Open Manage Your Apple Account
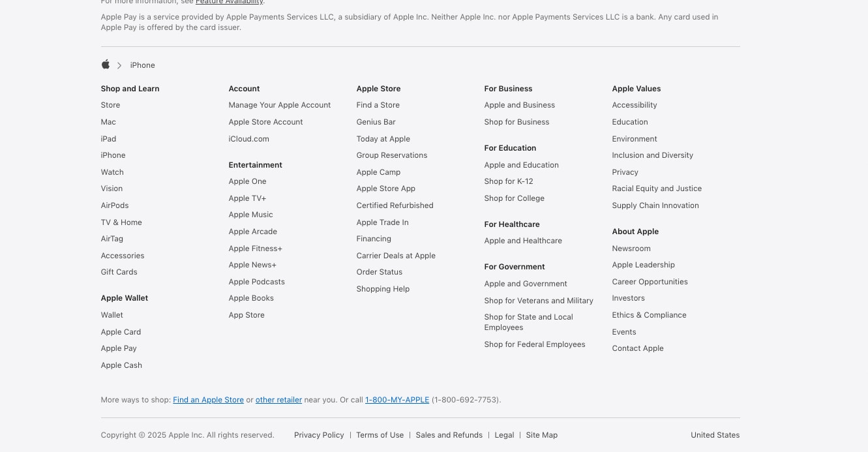868x452 pixels. pos(280,105)
